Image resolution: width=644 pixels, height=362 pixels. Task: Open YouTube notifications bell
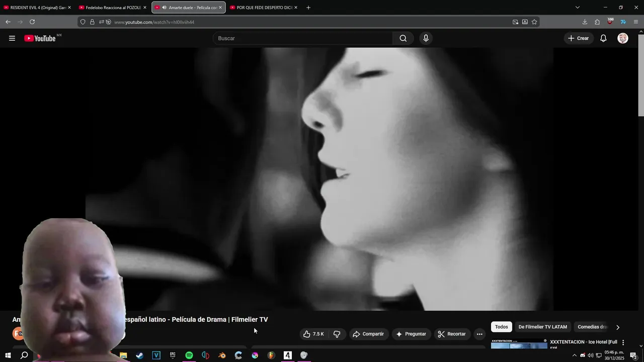(603, 38)
